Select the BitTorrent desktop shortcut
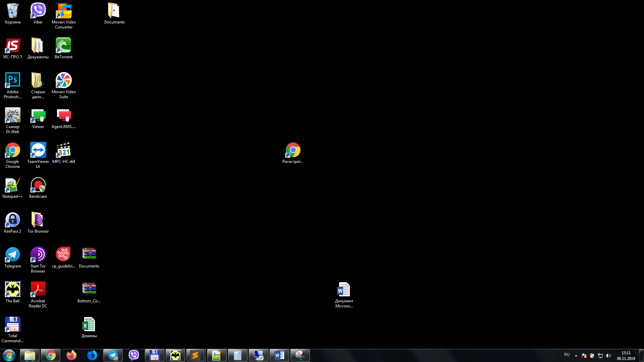The image size is (644, 362). click(63, 48)
